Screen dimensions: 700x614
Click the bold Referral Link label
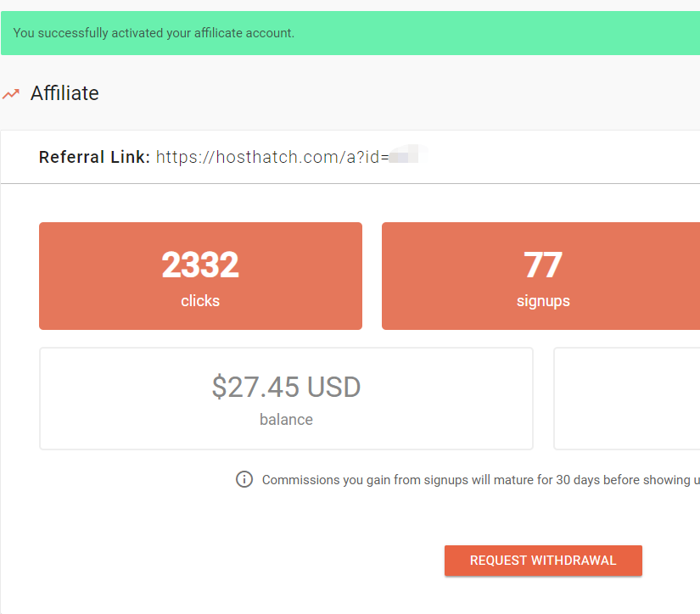click(94, 157)
